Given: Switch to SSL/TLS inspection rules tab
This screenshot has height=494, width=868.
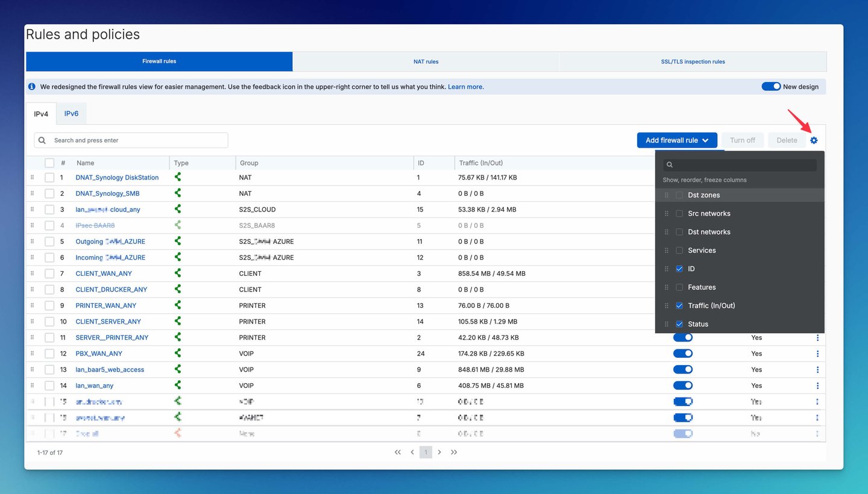Looking at the screenshot, I should (x=693, y=61).
